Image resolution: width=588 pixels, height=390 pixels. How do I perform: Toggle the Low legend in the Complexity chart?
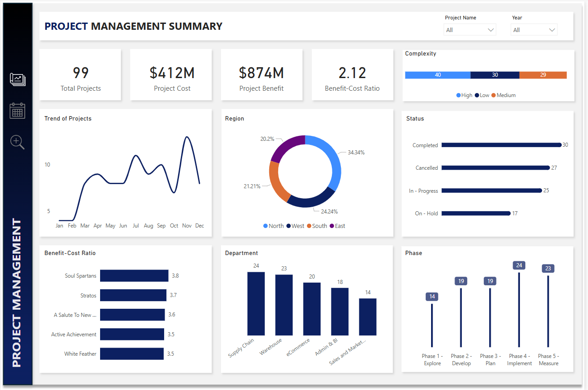[476, 95]
